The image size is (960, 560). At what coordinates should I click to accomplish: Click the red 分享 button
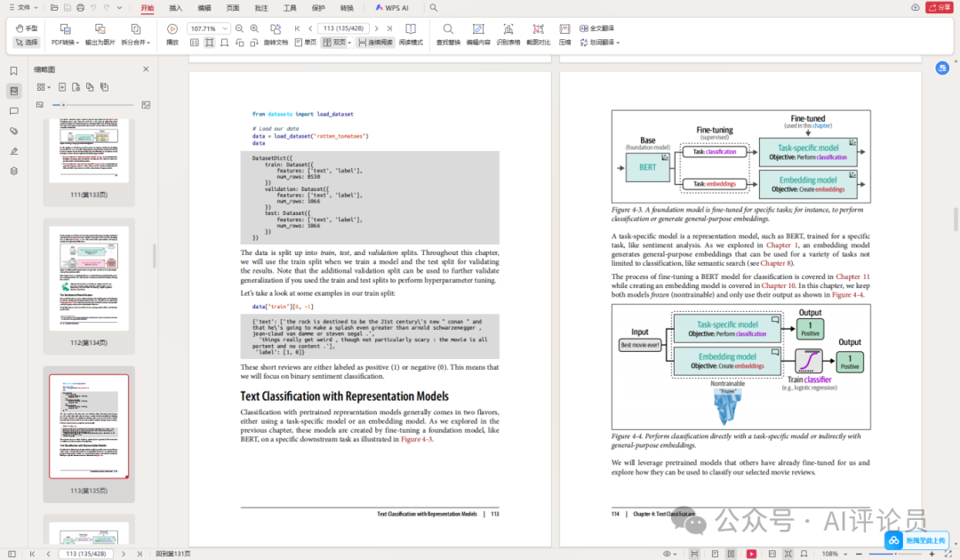pos(939,7)
